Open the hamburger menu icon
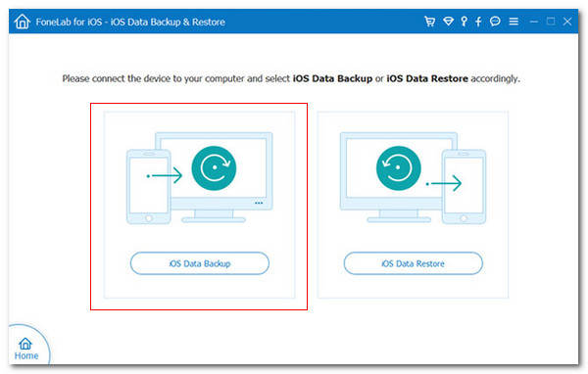The image size is (588, 374). pos(514,22)
